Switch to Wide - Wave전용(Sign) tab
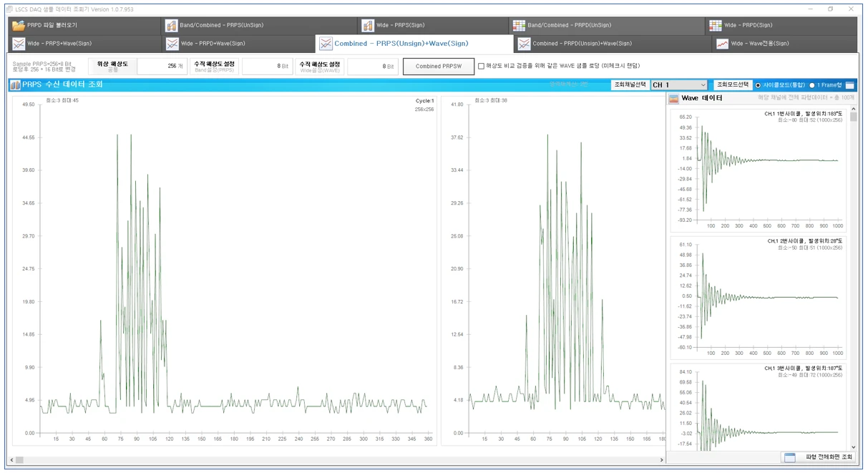The height and width of the screenshot is (473, 868). pos(784,44)
